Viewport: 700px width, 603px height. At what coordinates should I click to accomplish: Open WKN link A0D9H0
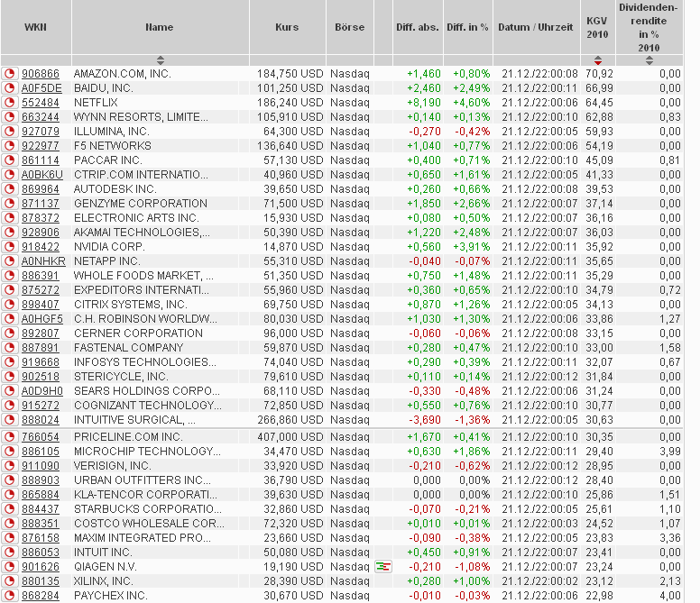coord(42,390)
